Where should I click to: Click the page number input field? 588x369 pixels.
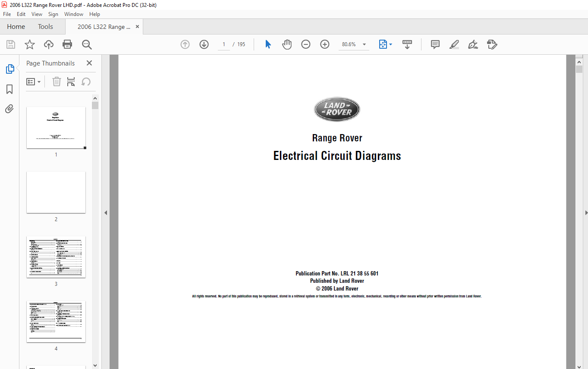click(x=224, y=44)
